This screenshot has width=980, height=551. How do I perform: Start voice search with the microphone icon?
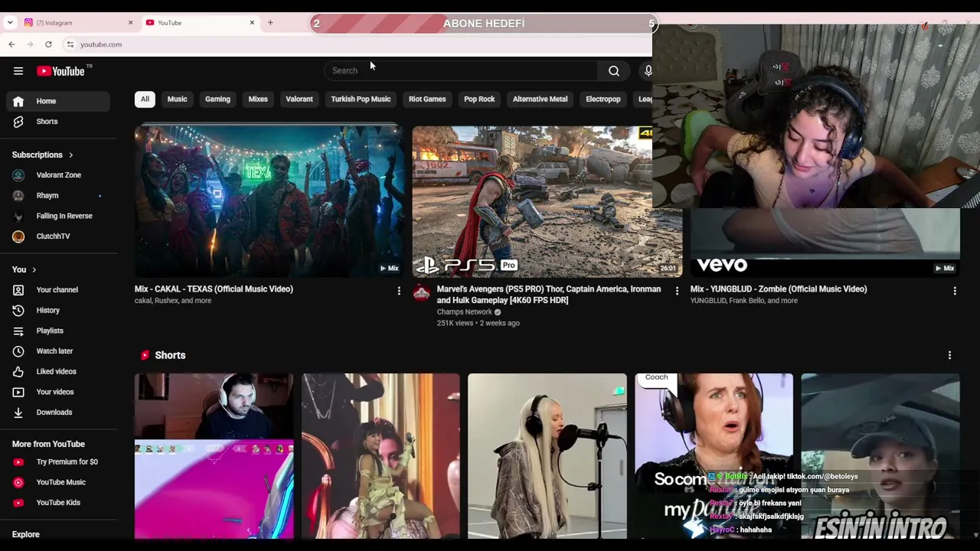648,71
